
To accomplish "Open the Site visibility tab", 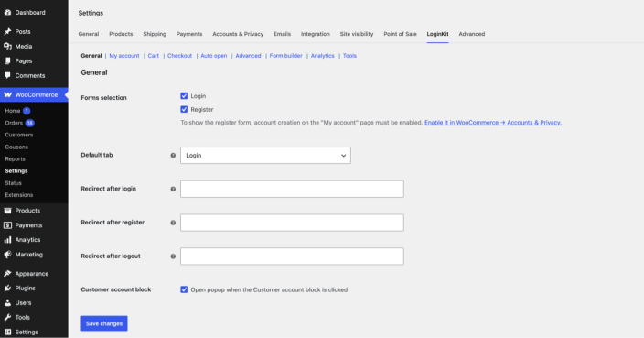I will [x=357, y=34].
